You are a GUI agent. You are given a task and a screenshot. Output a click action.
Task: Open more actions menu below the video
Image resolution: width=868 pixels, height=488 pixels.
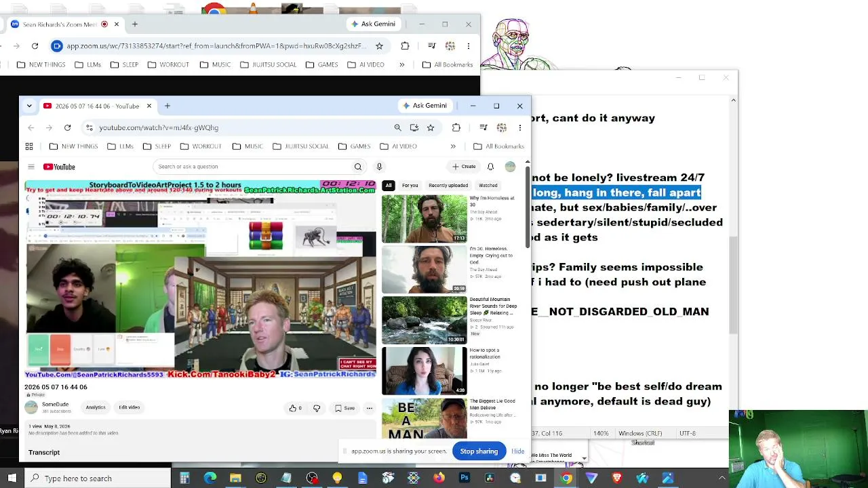(x=370, y=408)
